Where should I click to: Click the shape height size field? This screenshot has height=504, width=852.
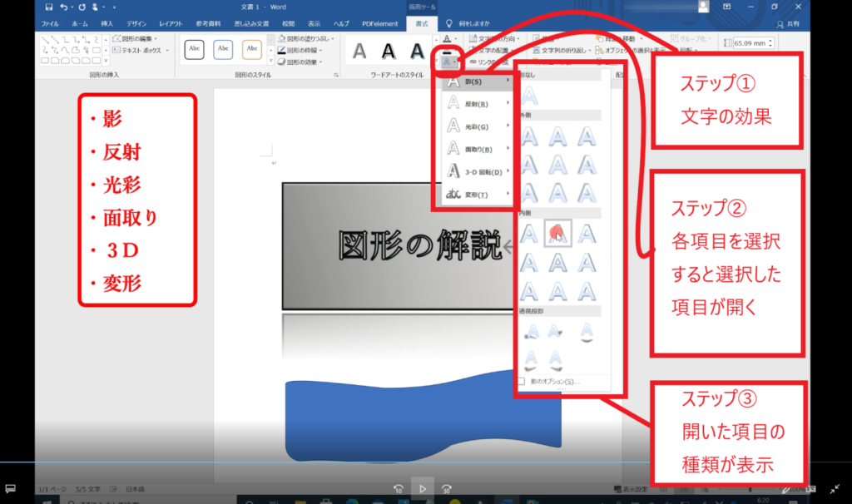coord(747,42)
